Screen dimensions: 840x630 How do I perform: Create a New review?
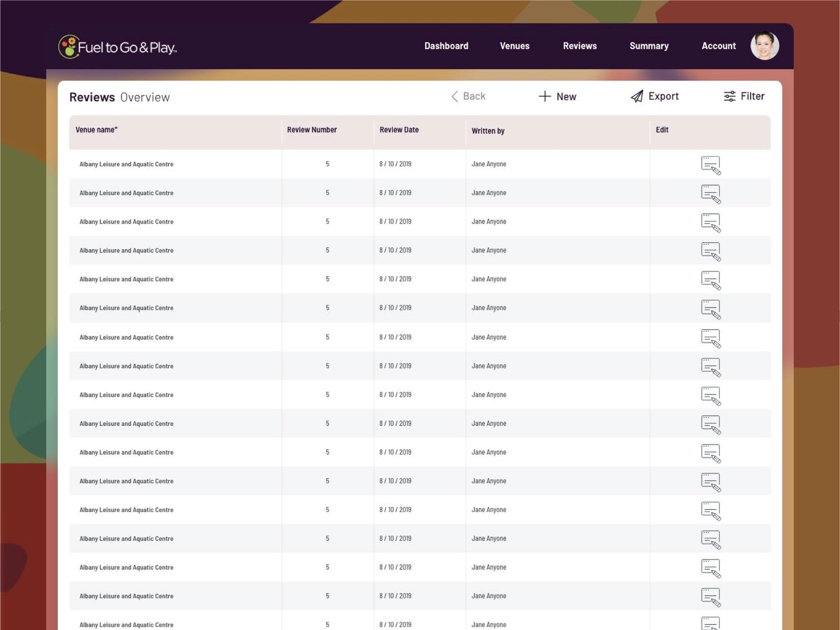click(x=557, y=97)
